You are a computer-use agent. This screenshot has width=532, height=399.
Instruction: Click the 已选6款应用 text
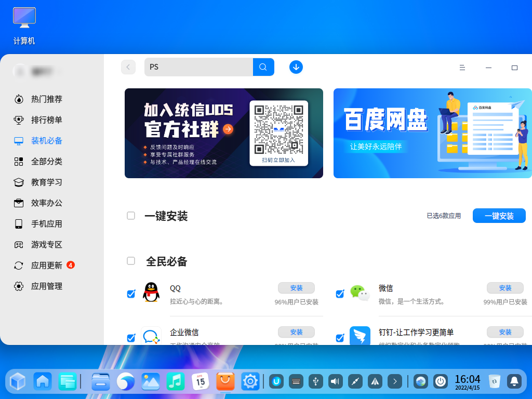[x=444, y=216]
